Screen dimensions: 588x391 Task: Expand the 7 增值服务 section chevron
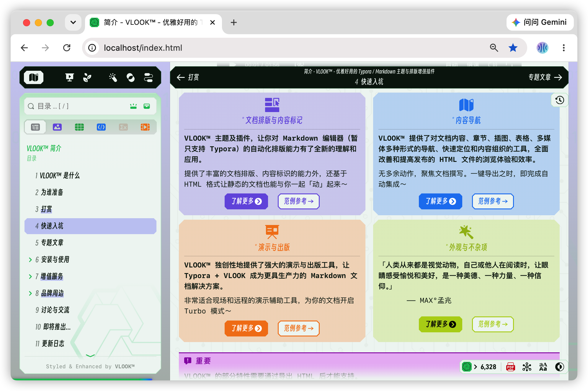point(30,277)
